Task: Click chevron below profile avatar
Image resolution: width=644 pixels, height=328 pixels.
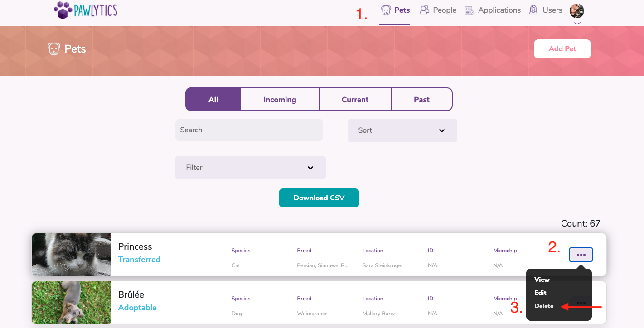Action: [x=577, y=23]
